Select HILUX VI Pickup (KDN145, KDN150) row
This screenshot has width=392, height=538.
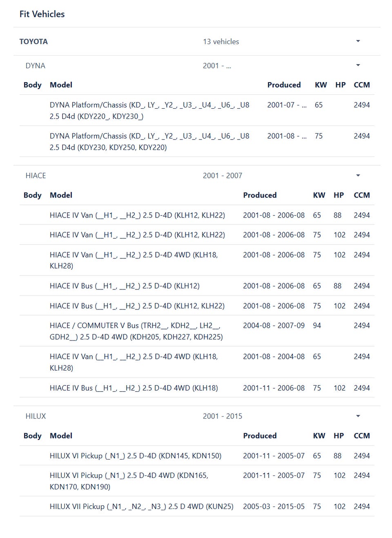(x=136, y=456)
